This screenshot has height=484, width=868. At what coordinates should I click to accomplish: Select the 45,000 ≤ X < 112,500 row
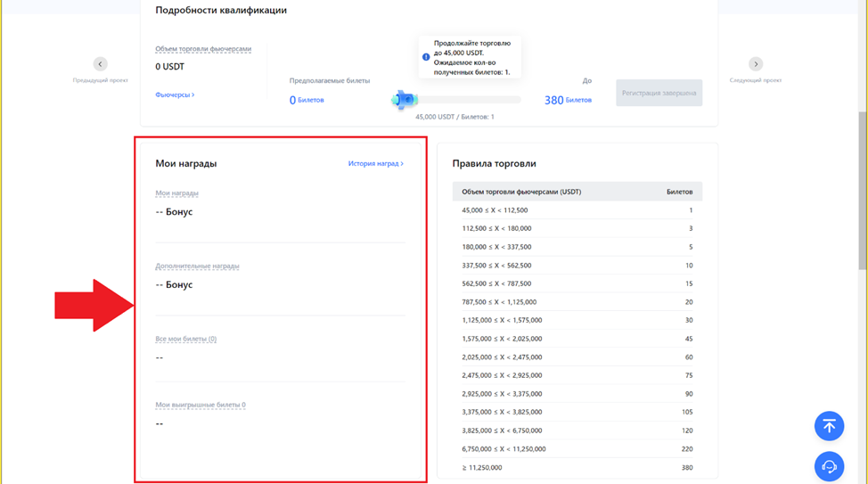click(x=577, y=210)
